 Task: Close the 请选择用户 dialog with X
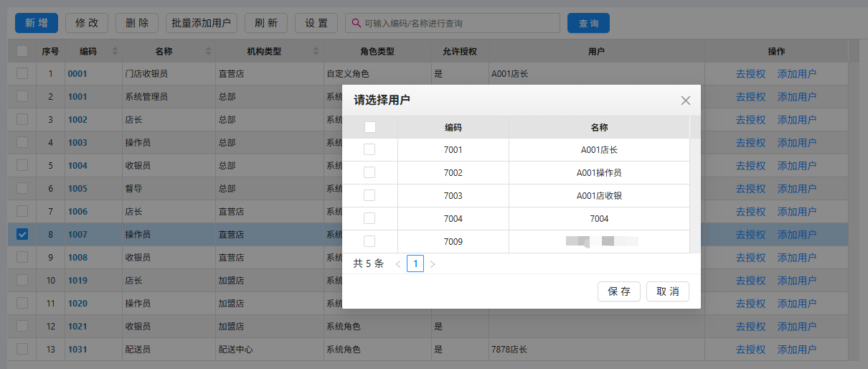coord(686,101)
